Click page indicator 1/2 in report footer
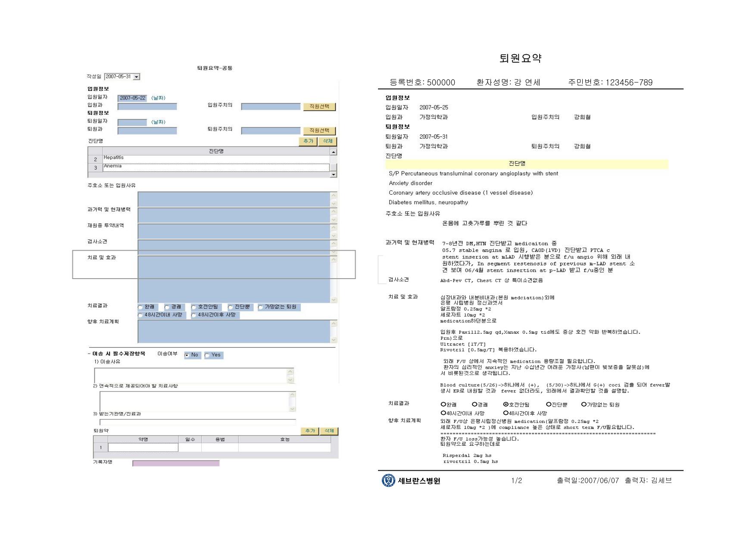This screenshot has width=756, height=534. pyautogui.click(x=516, y=481)
